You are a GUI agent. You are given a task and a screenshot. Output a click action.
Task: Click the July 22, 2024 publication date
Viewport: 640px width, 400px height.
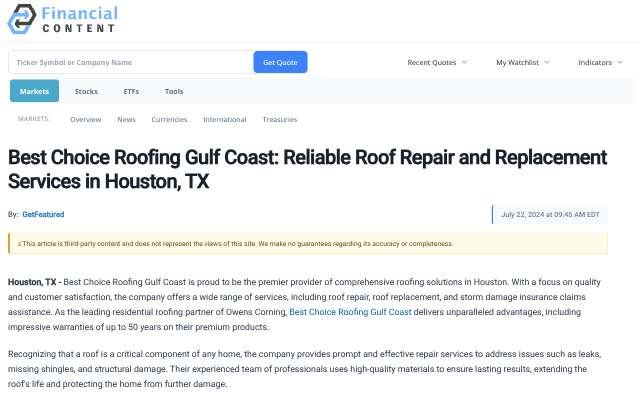point(550,215)
